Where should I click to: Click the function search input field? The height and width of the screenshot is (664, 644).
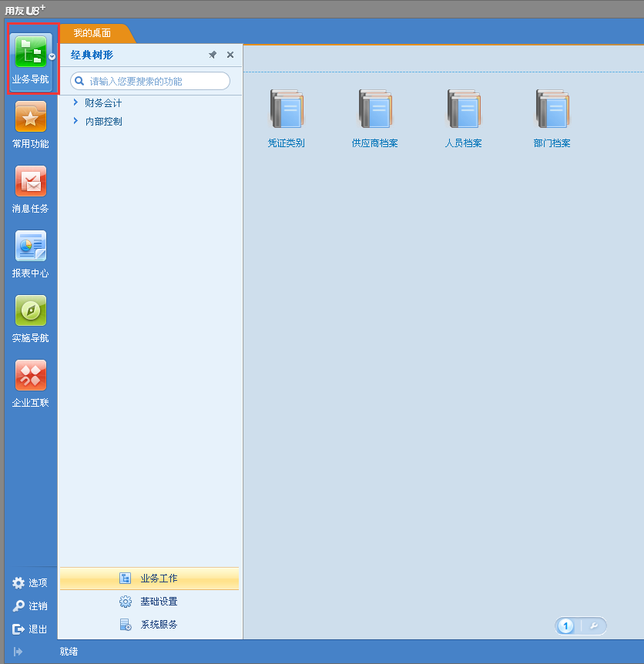click(x=154, y=81)
